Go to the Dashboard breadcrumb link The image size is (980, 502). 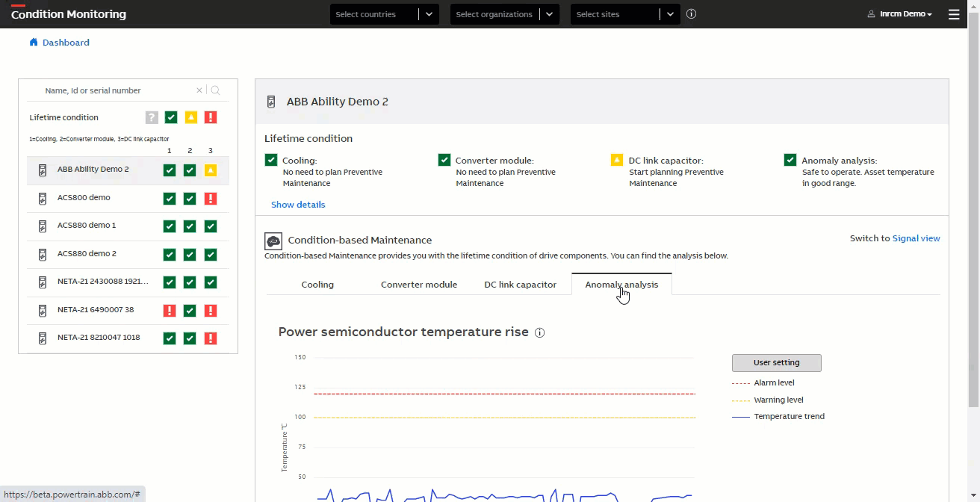point(66,43)
